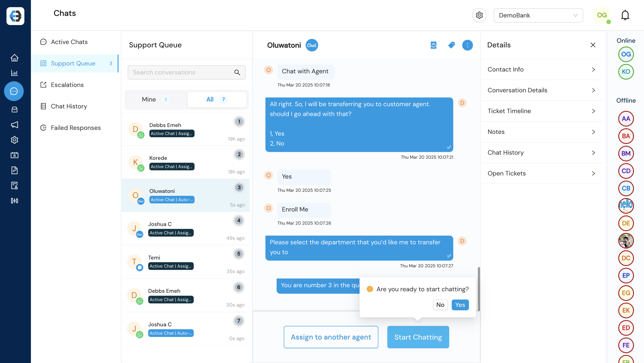Click the search magnifier icon
Screen dimensions: 644x363
click(237, 72)
